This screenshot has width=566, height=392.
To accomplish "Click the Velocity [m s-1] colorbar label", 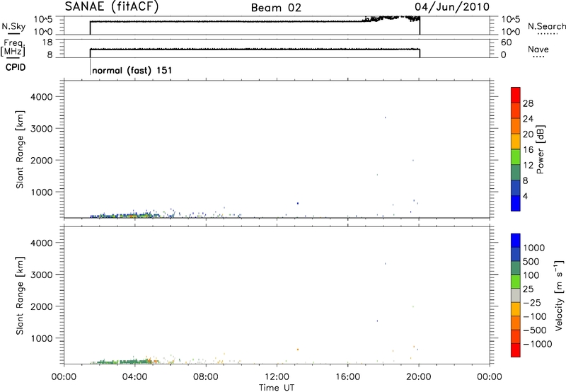I will pos(559,295).
